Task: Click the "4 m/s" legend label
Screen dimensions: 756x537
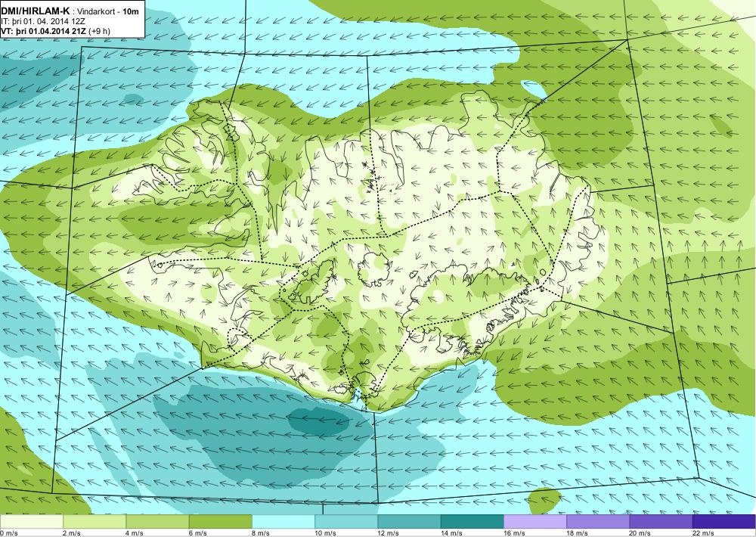Action: 135,533
